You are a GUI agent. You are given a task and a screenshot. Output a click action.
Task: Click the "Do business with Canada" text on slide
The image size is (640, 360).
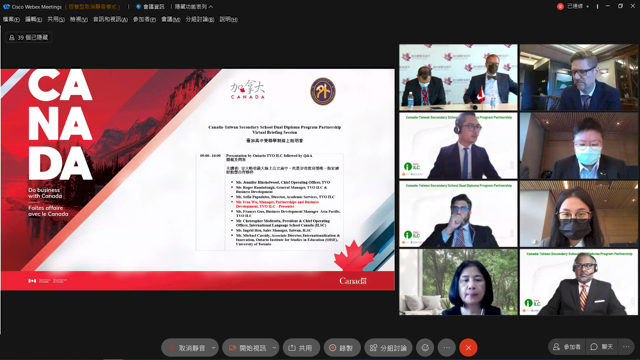[45, 193]
